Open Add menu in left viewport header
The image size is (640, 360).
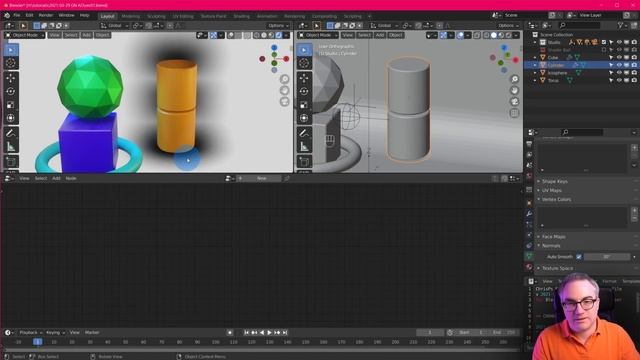coord(87,36)
